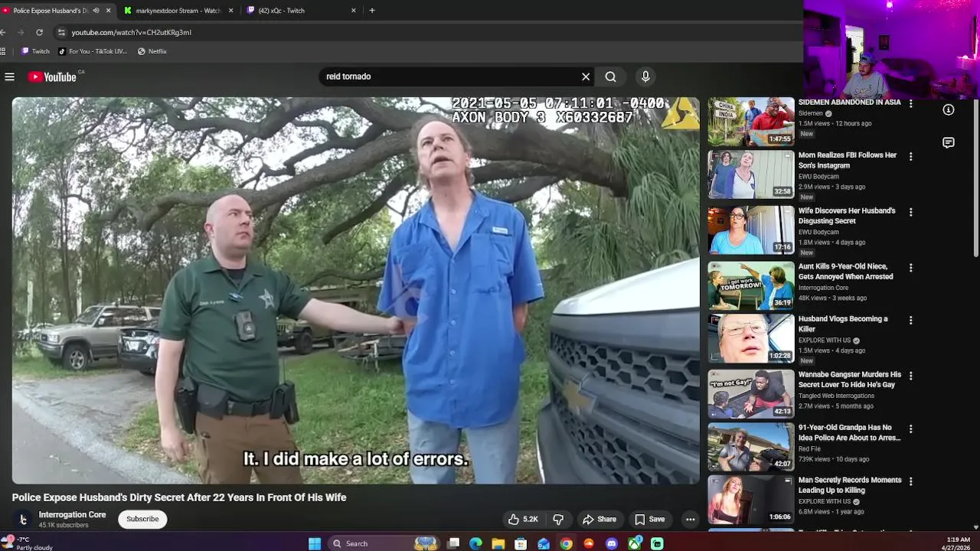Mute the YouTube tab via speaker icon

[x=95, y=11]
